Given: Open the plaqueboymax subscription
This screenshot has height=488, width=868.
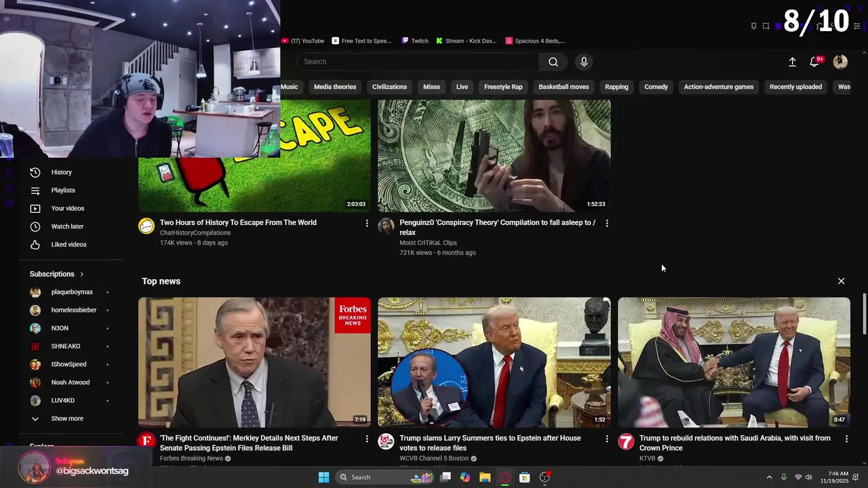Looking at the screenshot, I should [71, 292].
